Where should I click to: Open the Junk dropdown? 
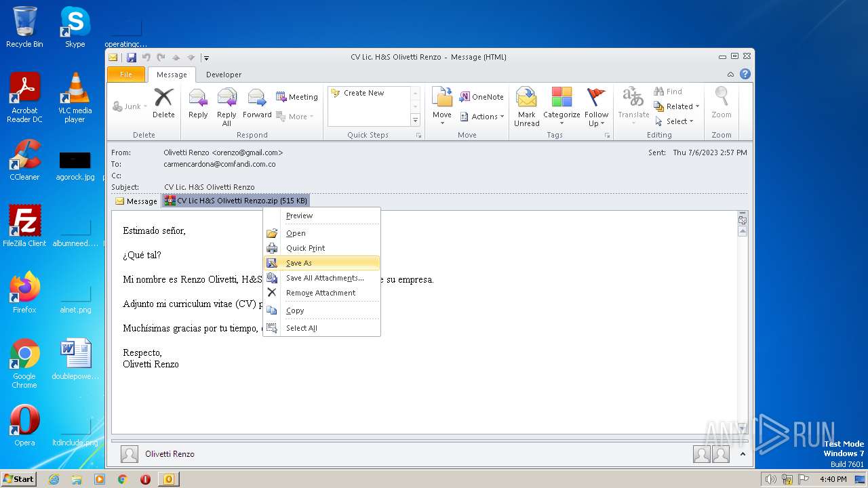click(130, 106)
